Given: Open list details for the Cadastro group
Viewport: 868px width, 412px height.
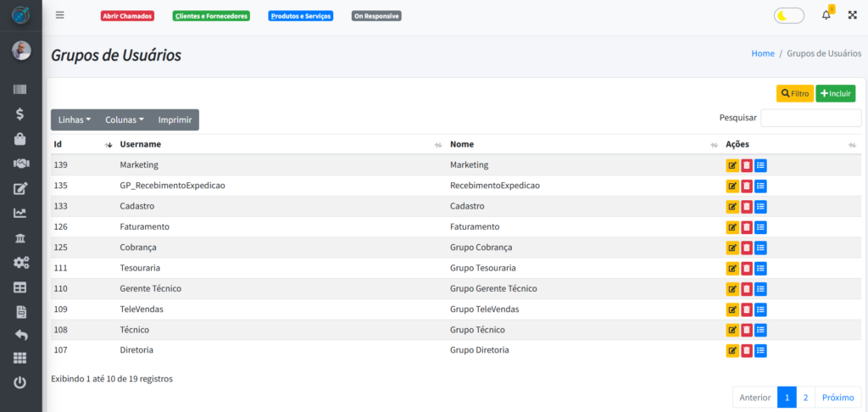Looking at the screenshot, I should 760,207.
